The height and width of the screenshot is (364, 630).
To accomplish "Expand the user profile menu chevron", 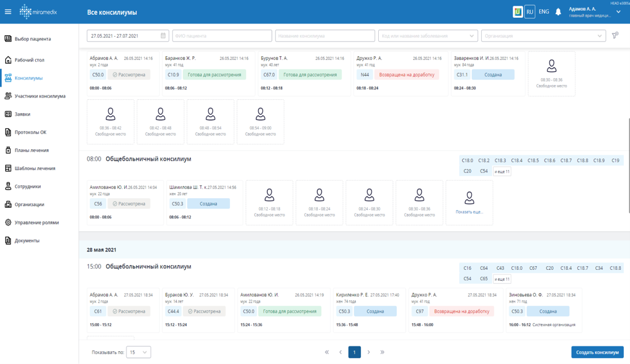I will pyautogui.click(x=619, y=11).
